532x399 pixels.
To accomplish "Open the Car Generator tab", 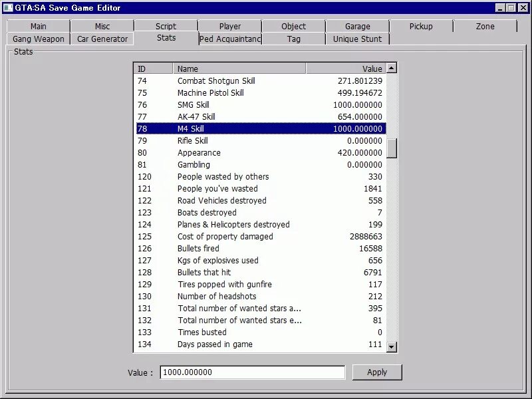I will [102, 39].
